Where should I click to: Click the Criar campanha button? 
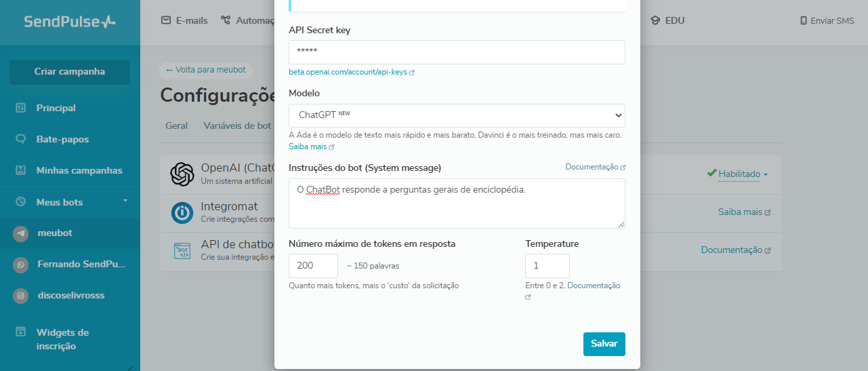tap(70, 72)
